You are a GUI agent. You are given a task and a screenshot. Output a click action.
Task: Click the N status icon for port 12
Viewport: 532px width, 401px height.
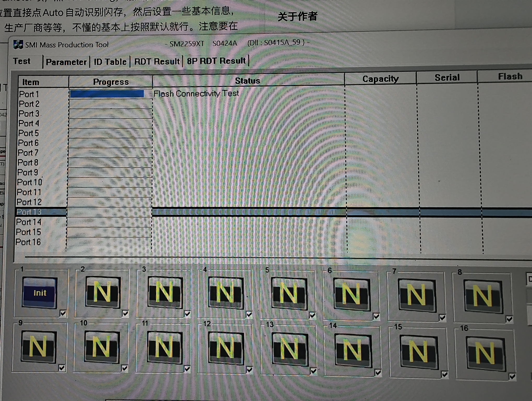[226, 349]
